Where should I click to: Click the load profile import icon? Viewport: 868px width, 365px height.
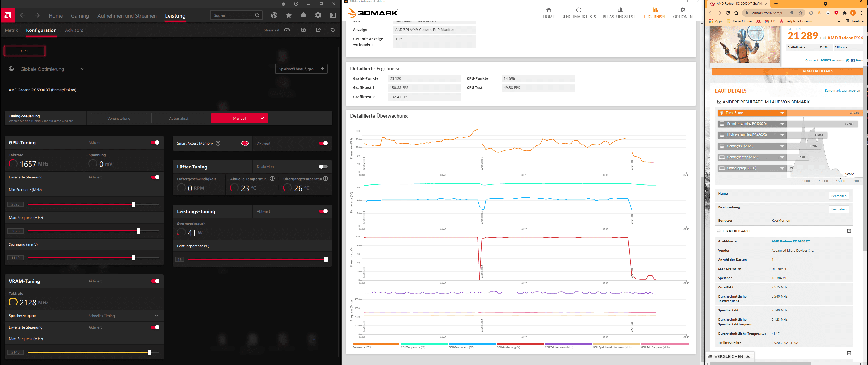[x=303, y=30]
